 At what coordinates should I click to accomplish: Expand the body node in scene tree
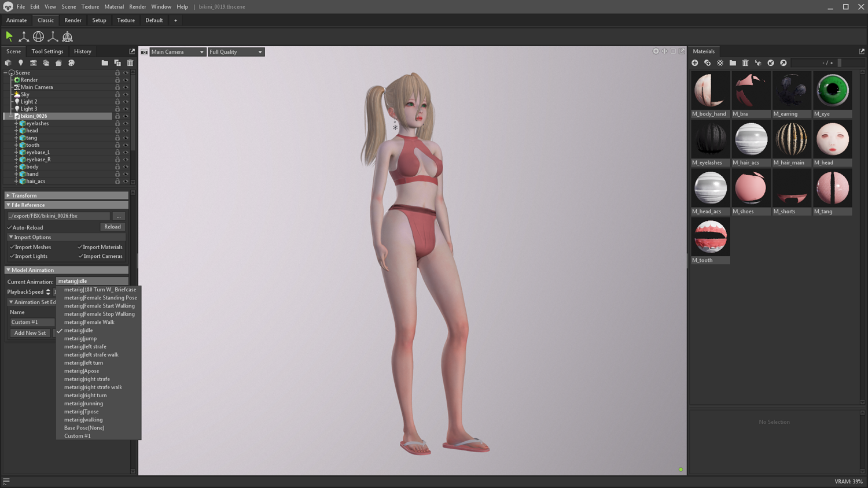click(16, 167)
